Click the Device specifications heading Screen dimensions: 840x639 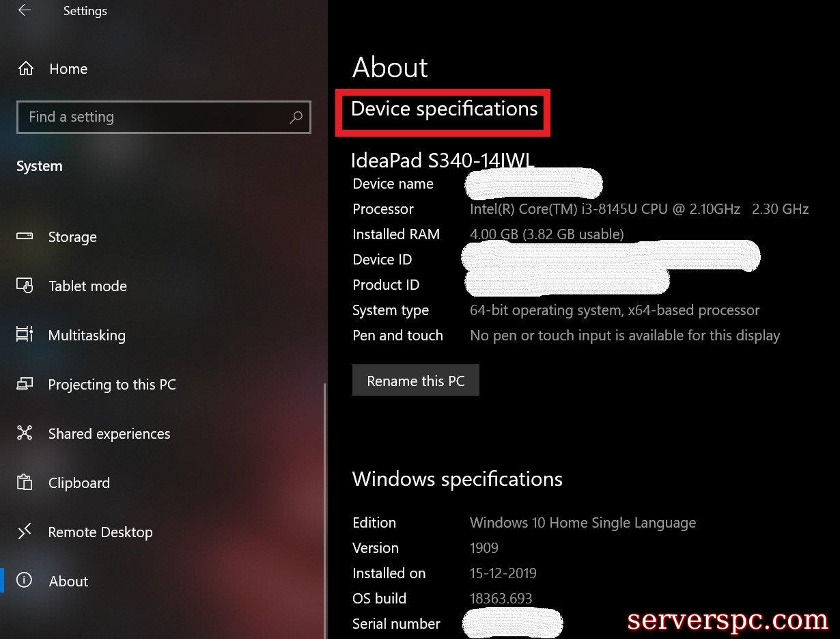[444, 109]
